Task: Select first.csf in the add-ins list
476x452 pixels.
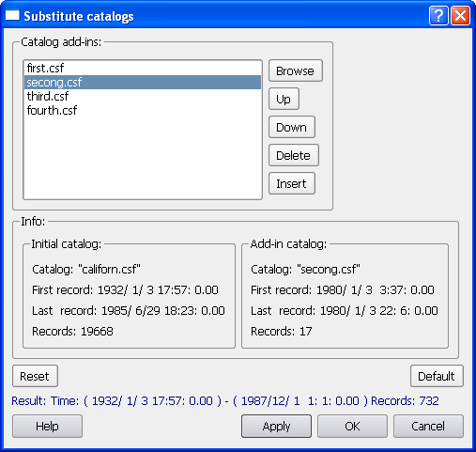Action: pyautogui.click(x=143, y=68)
